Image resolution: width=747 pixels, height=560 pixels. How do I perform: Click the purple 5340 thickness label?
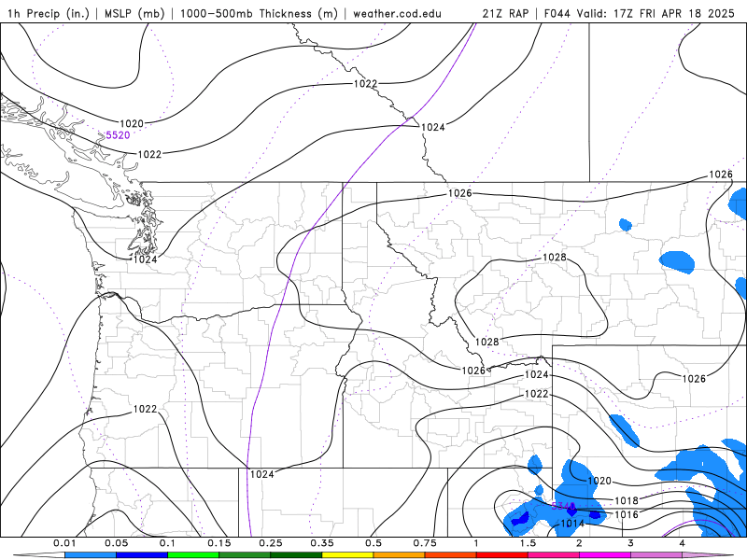pyautogui.click(x=563, y=506)
